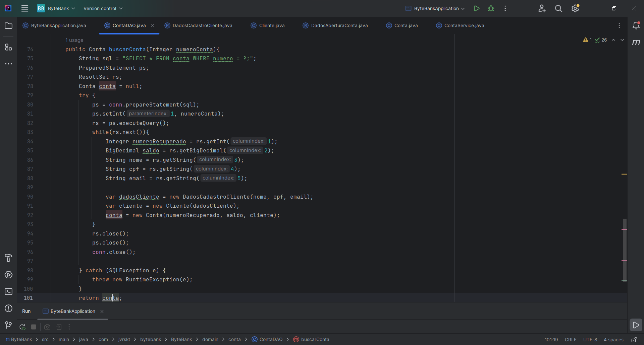
Task: Change 4 spaces indent setting
Action: click(613, 340)
